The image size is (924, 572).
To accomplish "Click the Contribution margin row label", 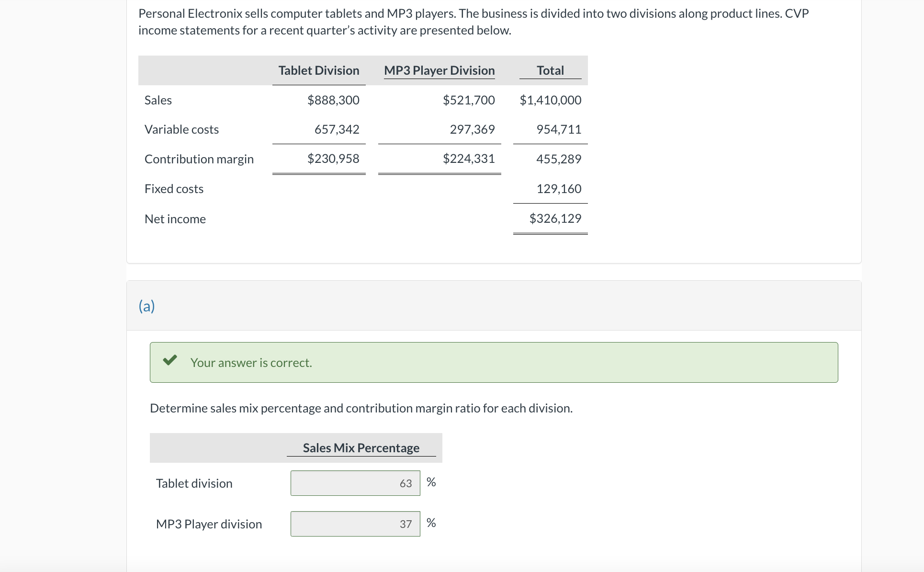I will (x=199, y=159).
